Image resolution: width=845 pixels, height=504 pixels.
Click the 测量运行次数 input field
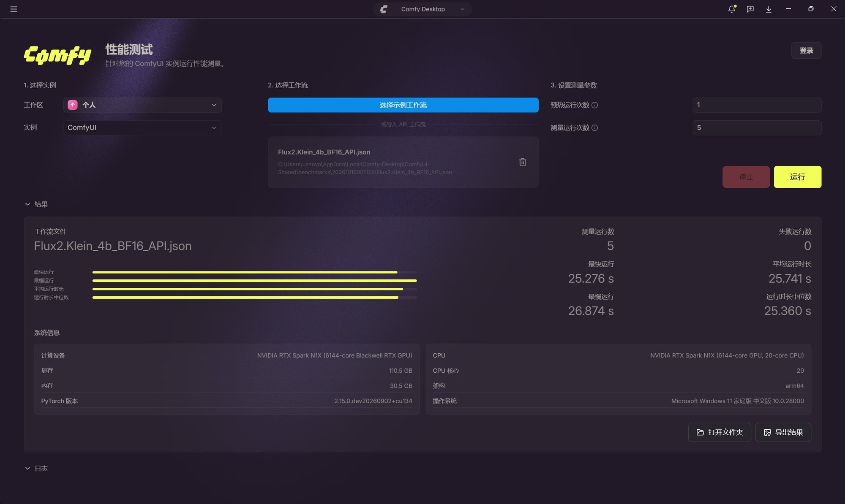pyautogui.click(x=757, y=127)
